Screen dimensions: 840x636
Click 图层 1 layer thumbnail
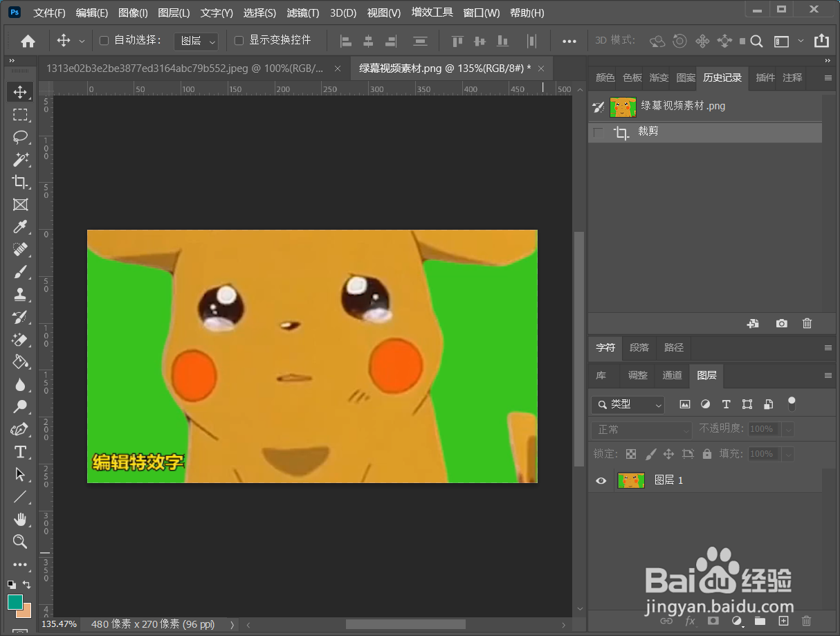click(631, 480)
